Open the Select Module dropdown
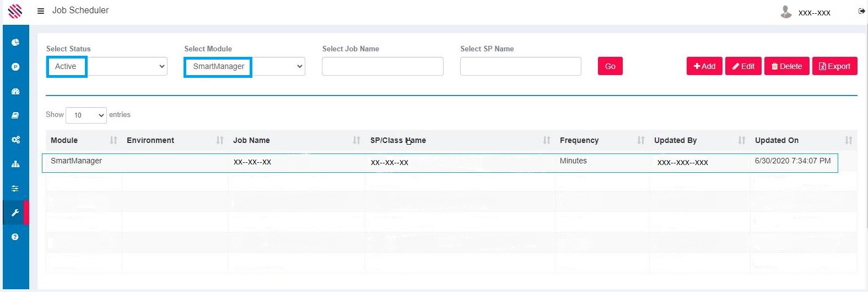This screenshot has height=292, width=868. pos(245,66)
